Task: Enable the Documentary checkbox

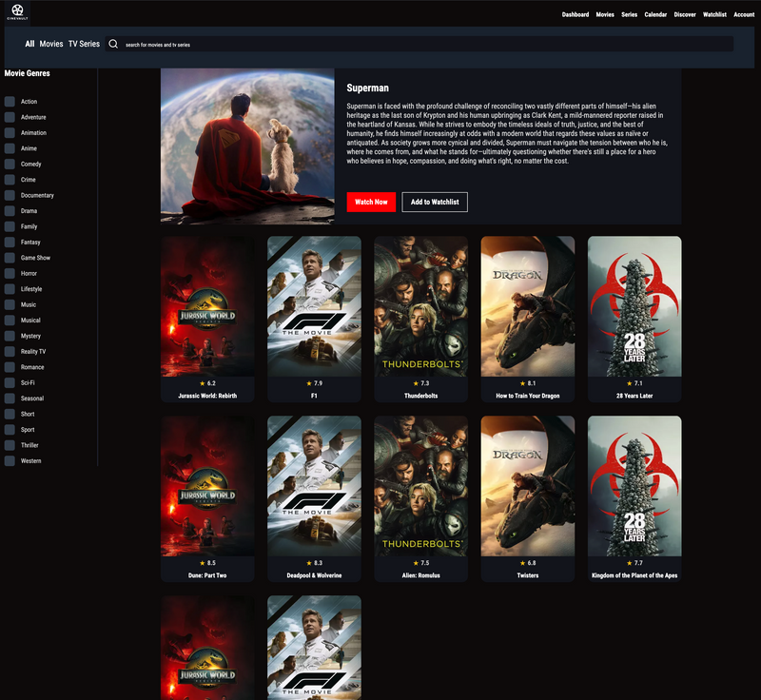Action: 10,195
